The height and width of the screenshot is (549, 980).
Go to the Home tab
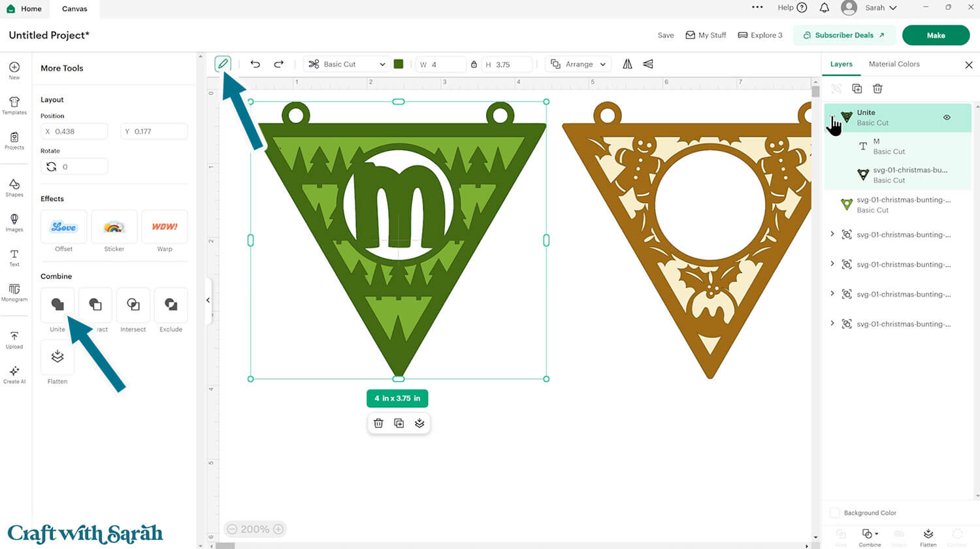pyautogui.click(x=25, y=8)
